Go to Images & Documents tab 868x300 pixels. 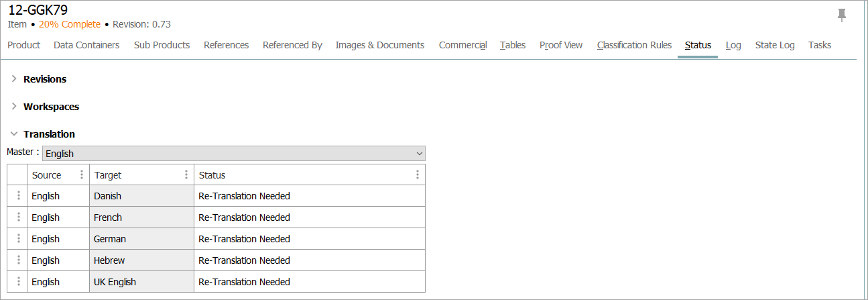(x=379, y=46)
